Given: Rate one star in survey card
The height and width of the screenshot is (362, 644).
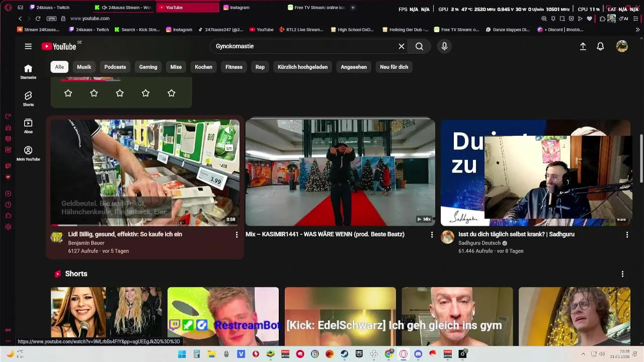Looking at the screenshot, I should (68, 93).
